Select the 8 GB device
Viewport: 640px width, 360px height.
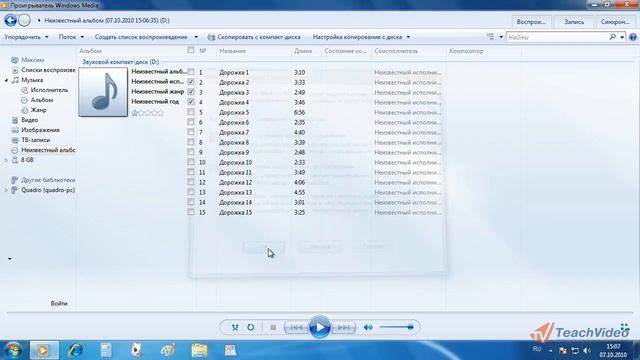27,160
